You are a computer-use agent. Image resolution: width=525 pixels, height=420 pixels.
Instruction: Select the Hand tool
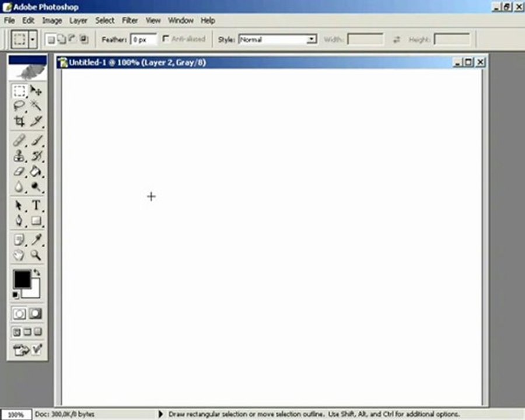coord(19,256)
